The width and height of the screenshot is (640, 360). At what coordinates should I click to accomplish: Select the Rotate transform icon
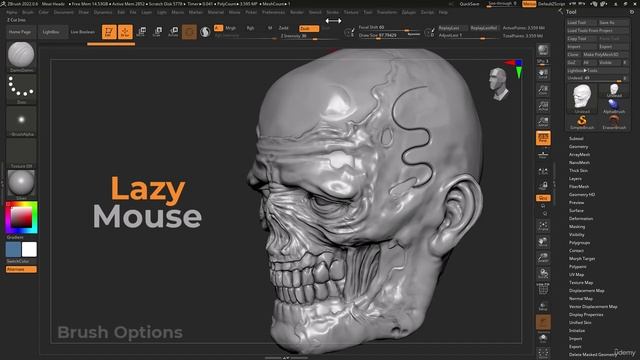tap(173, 32)
